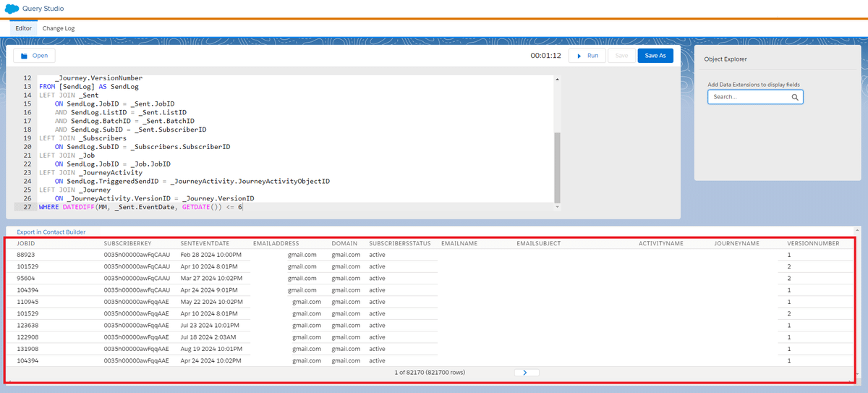This screenshot has height=393, width=868.
Task: Click the Save As button
Action: pyautogui.click(x=655, y=55)
